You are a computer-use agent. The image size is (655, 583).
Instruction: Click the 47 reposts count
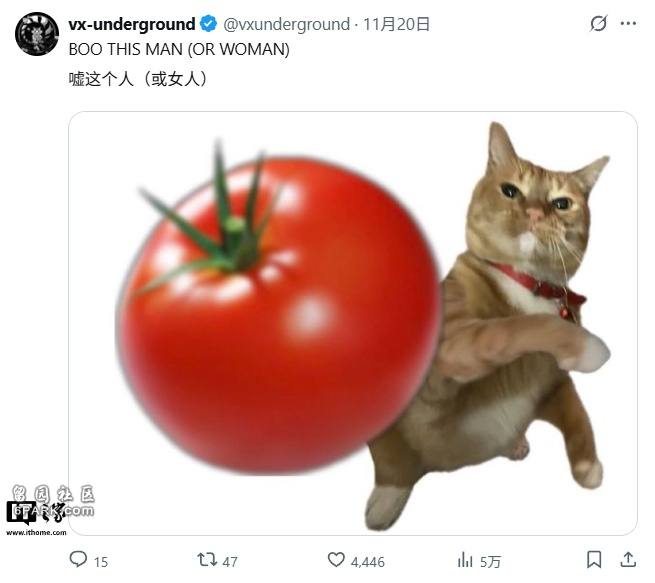230,562
